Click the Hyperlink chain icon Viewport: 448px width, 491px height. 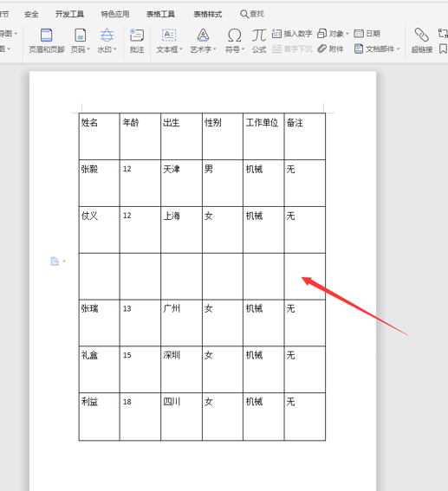pos(422,35)
